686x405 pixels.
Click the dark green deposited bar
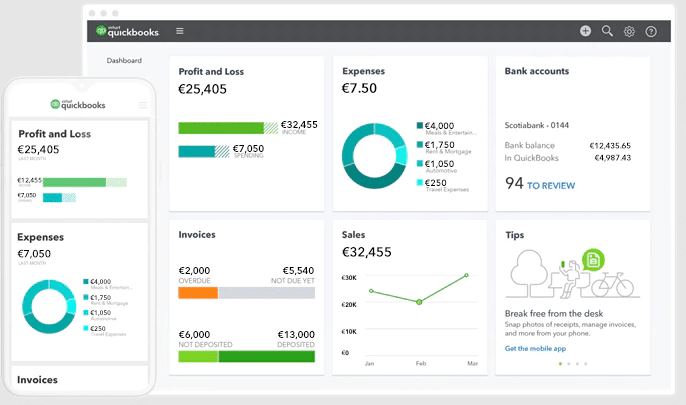(266, 356)
